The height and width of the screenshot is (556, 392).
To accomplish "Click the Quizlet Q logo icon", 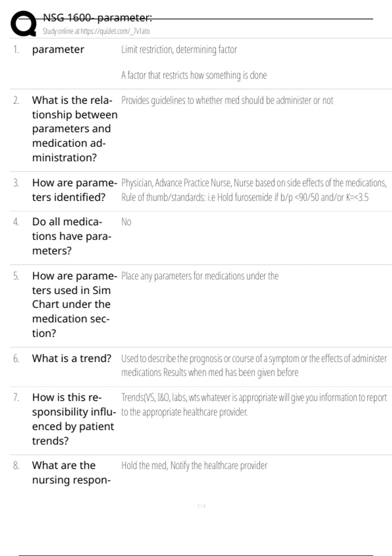I will coord(24,24).
